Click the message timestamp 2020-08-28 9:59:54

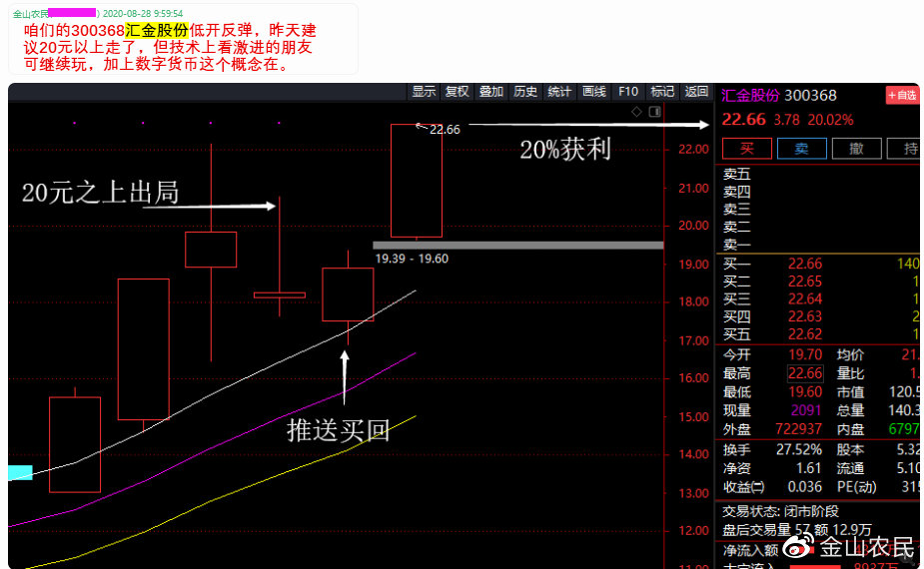point(143,14)
